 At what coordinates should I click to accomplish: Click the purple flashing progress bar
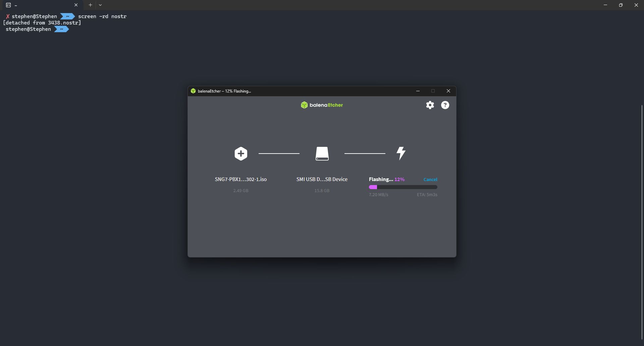click(x=403, y=187)
